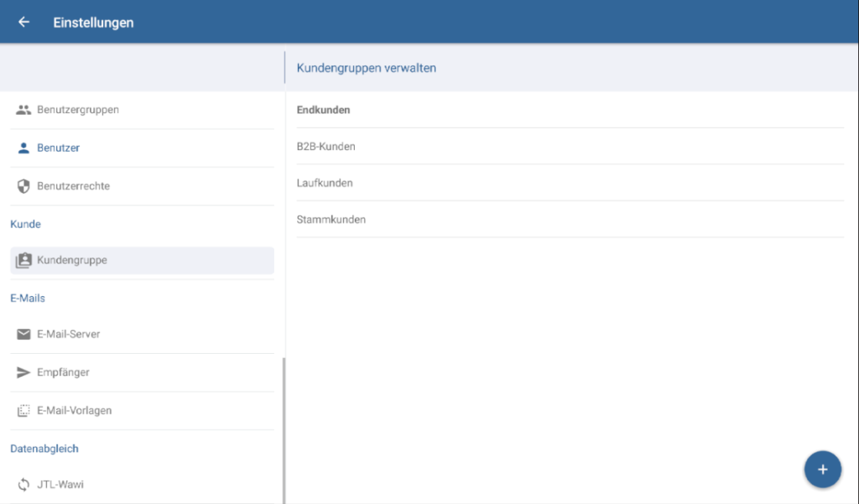
Task: Click the E-Mail-Vorlagen template icon
Action: tap(23, 411)
